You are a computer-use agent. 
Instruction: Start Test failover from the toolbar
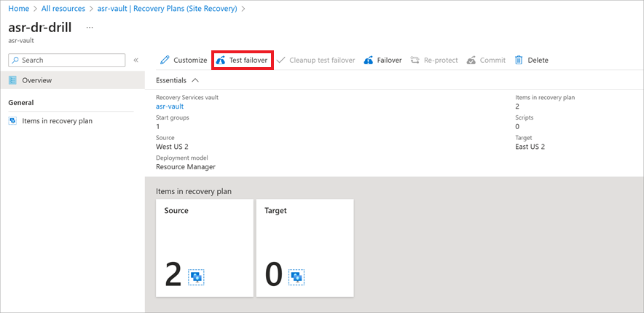coord(243,60)
